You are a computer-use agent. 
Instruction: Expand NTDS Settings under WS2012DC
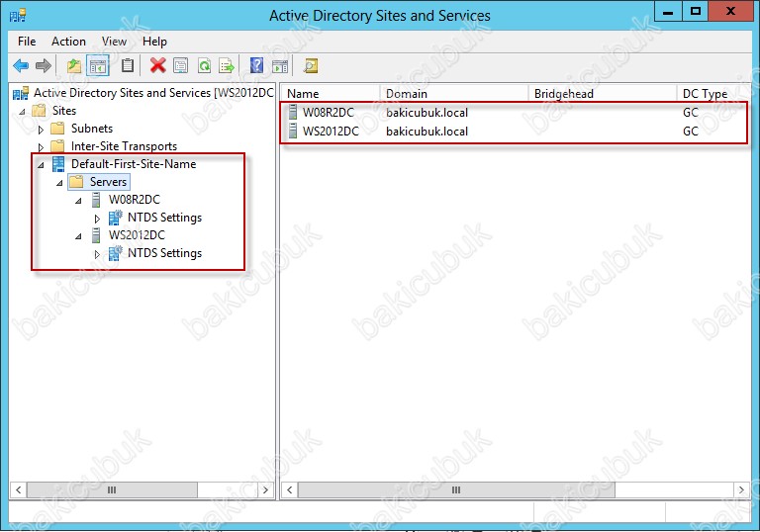click(97, 254)
